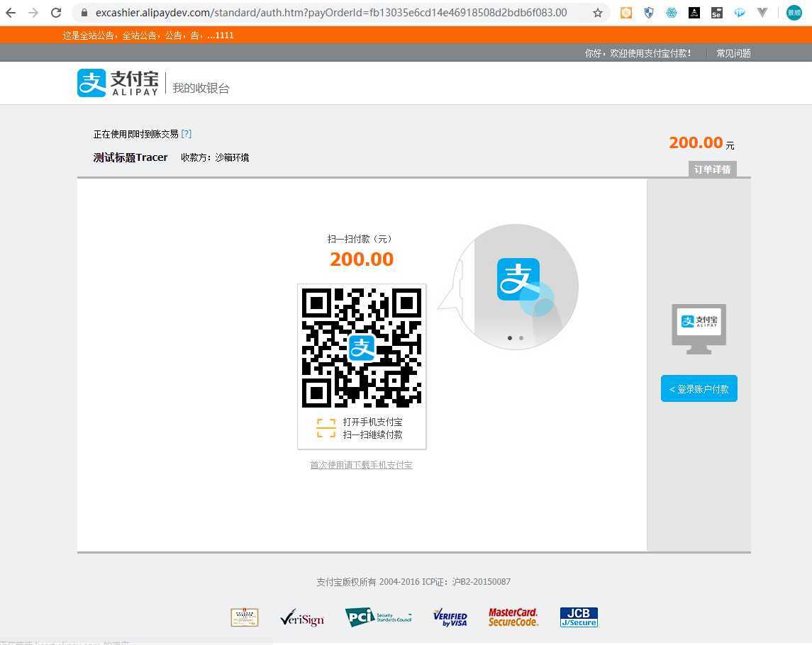Click the Alipay app icon in the phone illustration
The image size is (812, 645).
pos(518,279)
